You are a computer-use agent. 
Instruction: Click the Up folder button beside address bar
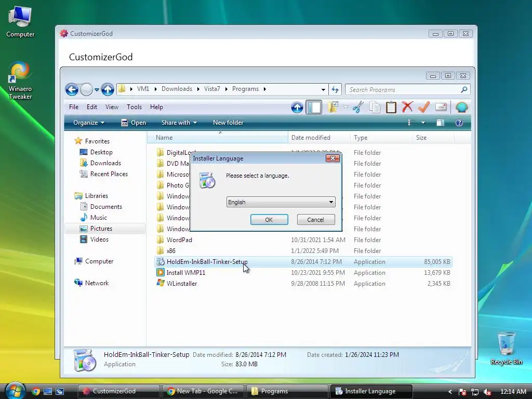tap(108, 89)
